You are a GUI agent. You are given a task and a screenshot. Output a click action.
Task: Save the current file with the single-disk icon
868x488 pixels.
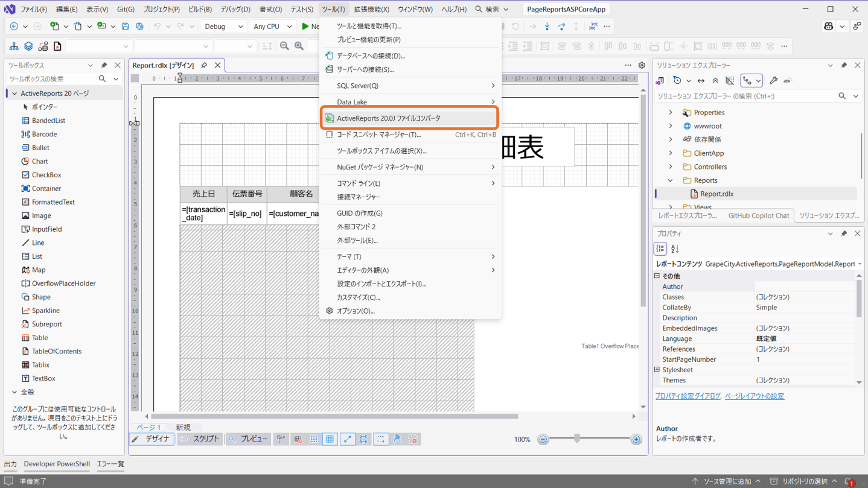pyautogui.click(x=125, y=27)
